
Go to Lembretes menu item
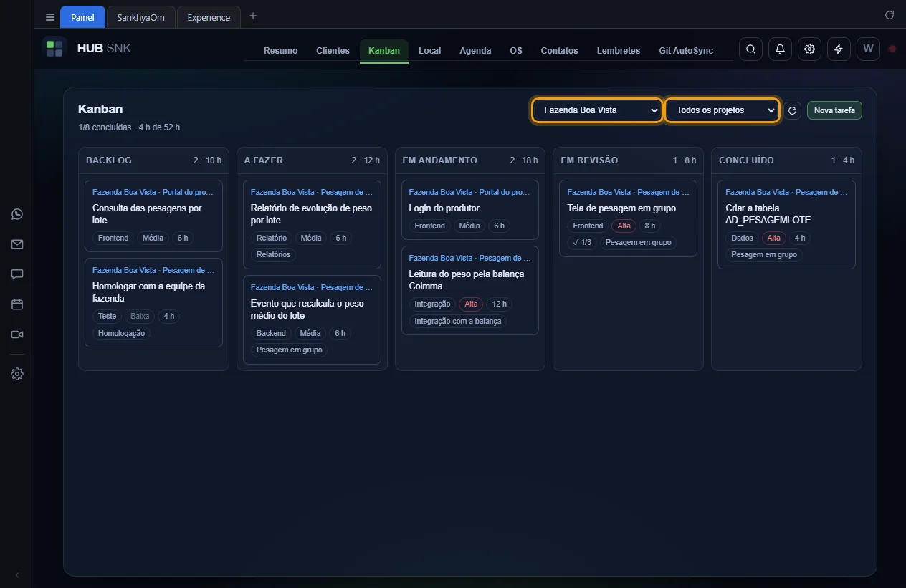click(619, 51)
